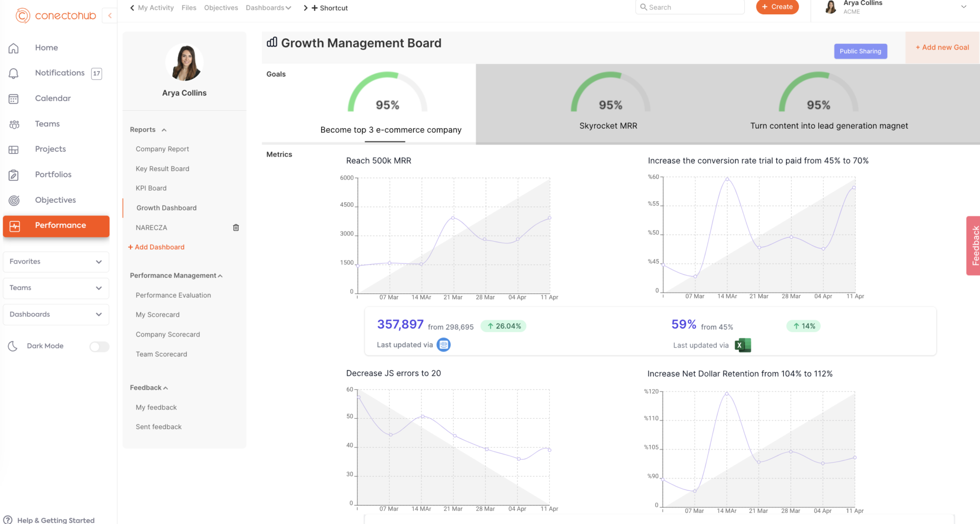Screen dimensions: 980x524
Task: Collapse the Performance Management section
Action: coord(219,276)
